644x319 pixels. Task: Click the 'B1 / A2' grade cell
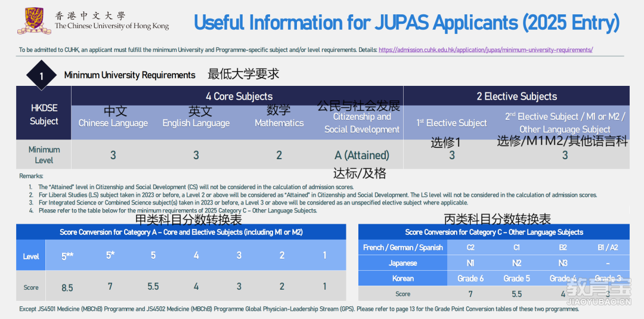click(x=608, y=247)
